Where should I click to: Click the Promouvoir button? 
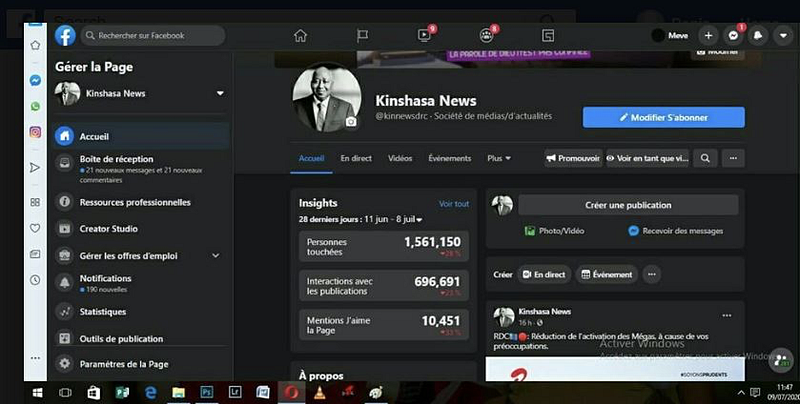click(573, 158)
